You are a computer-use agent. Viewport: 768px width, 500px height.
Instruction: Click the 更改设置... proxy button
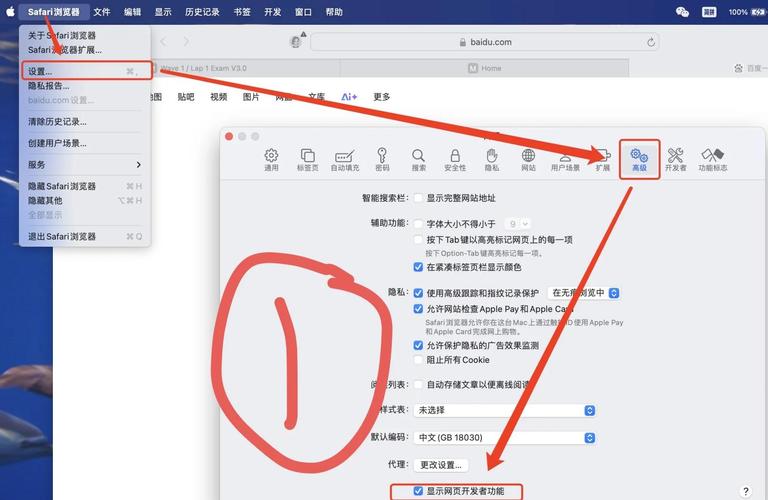coord(441,465)
